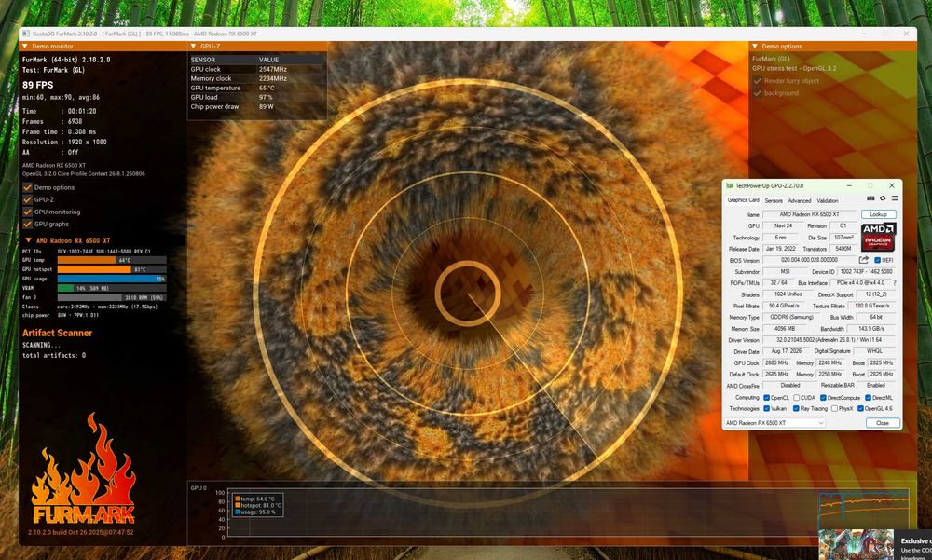932x560 pixels.
Task: Click the GPU hotspot bar
Action: point(112,269)
